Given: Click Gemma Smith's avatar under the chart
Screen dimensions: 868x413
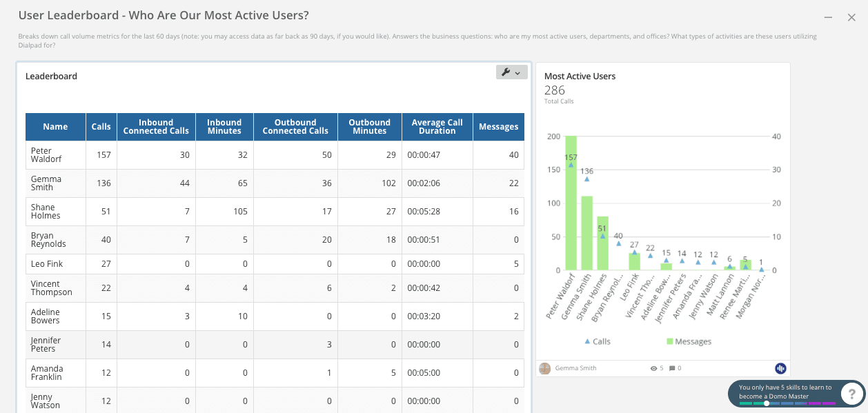Looking at the screenshot, I should [x=545, y=368].
